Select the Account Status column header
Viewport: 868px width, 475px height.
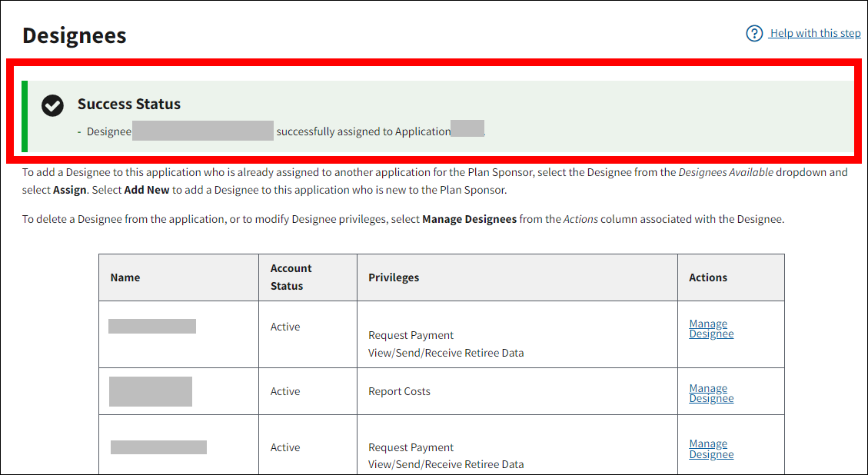[x=291, y=277]
